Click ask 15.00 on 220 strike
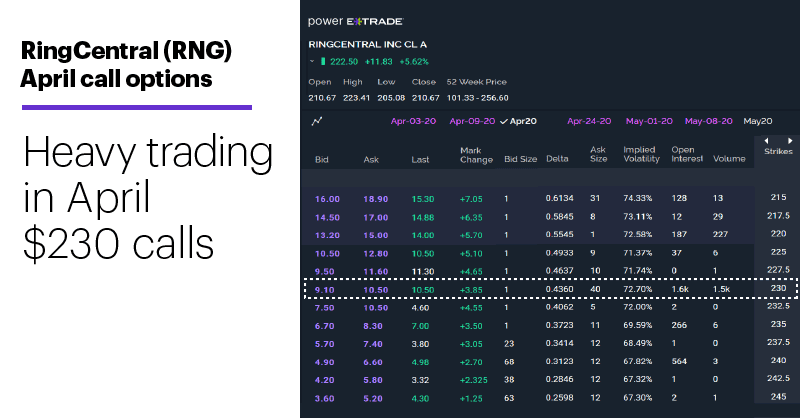 376,235
